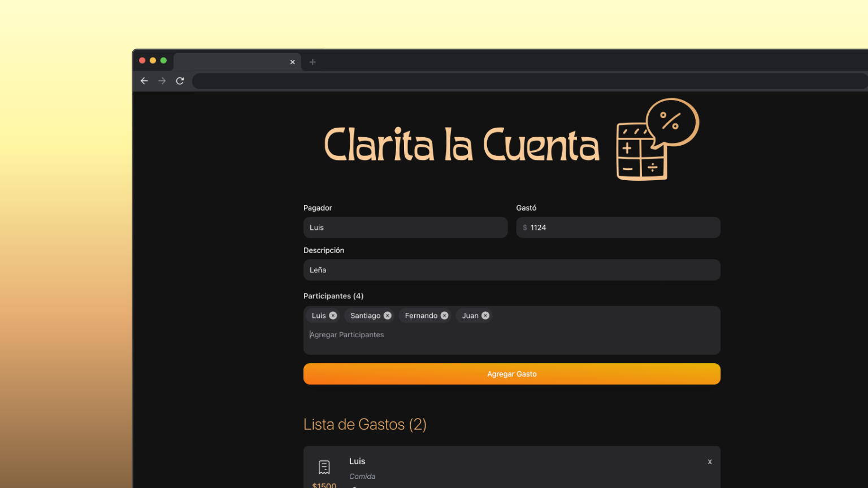
Task: Focus the Gastó amount field with 1124
Action: click(618, 228)
